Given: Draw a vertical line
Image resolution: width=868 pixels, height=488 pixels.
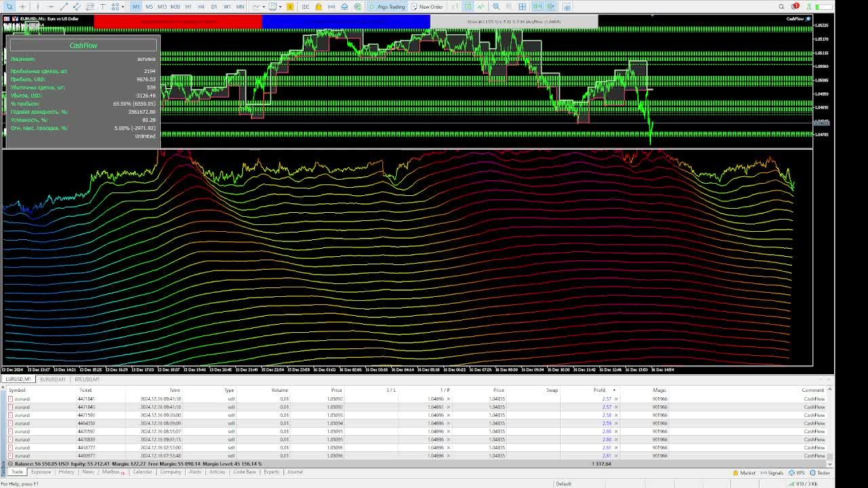Looking at the screenshot, I should (38, 7).
